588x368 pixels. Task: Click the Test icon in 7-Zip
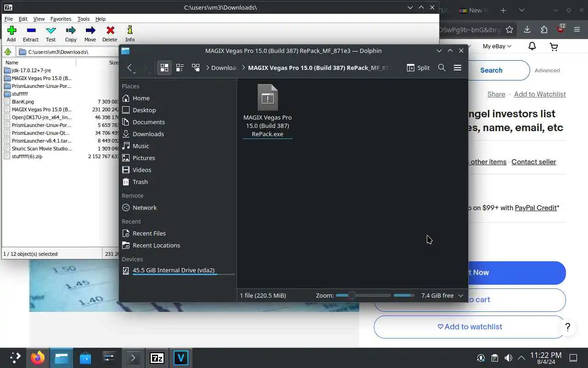click(x=51, y=34)
